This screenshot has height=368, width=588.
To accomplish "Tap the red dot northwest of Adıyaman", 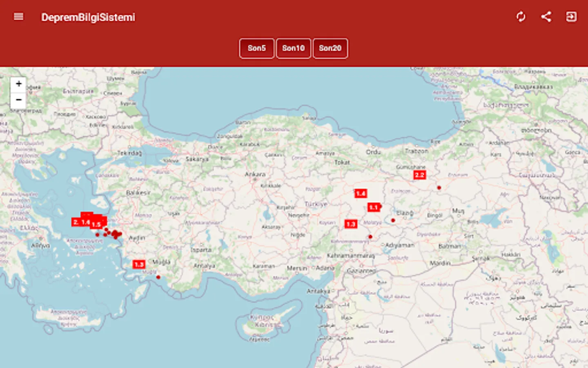I will [370, 237].
